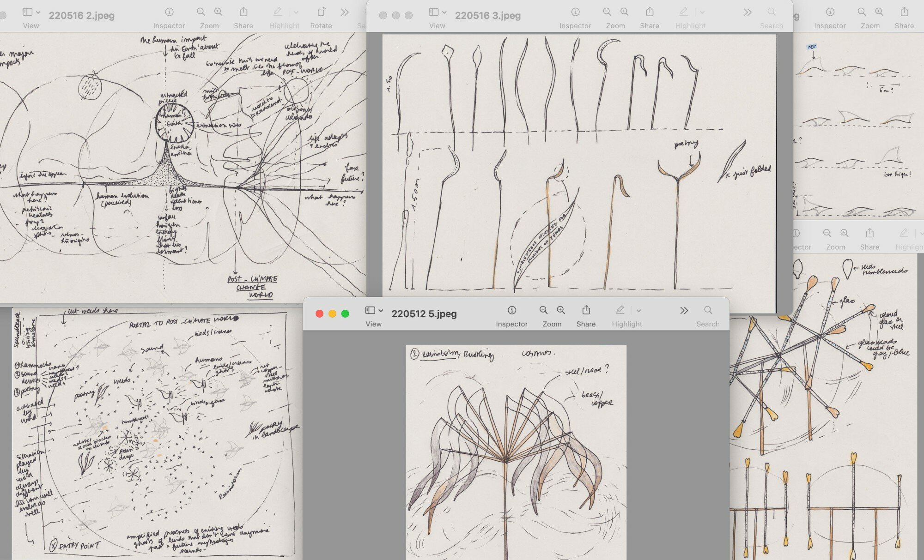924x560 pixels.
Task: Click the 220516 3.jpeg window title
Action: pos(487,16)
